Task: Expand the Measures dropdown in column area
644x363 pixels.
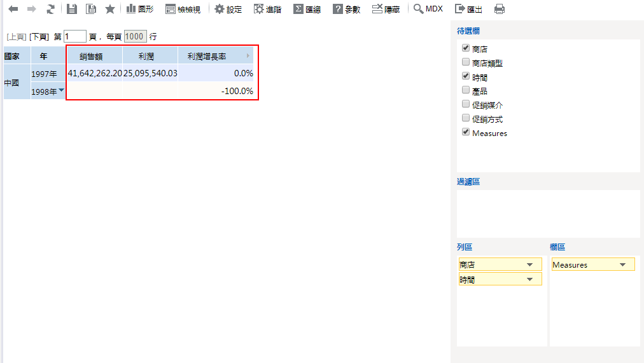Action: [x=622, y=264]
